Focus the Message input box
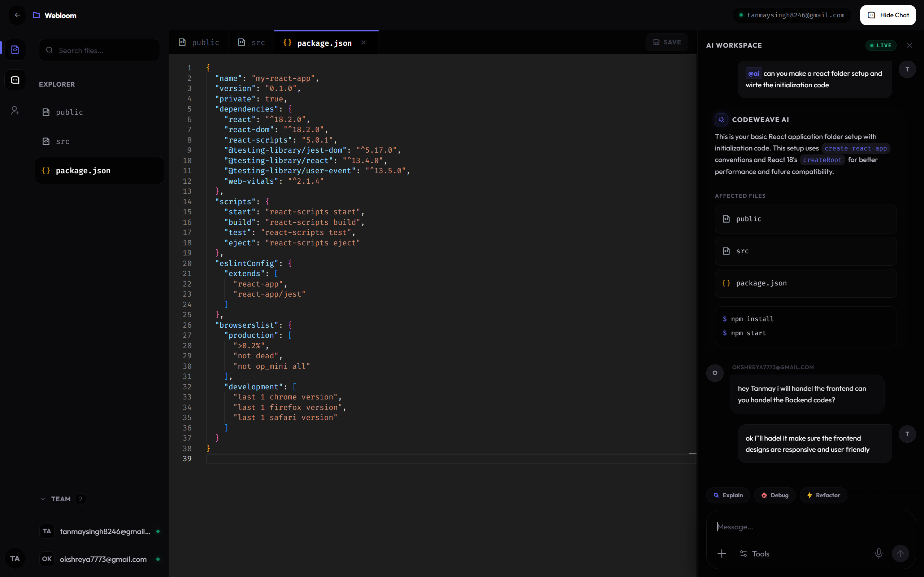Image resolution: width=924 pixels, height=577 pixels. tap(811, 527)
